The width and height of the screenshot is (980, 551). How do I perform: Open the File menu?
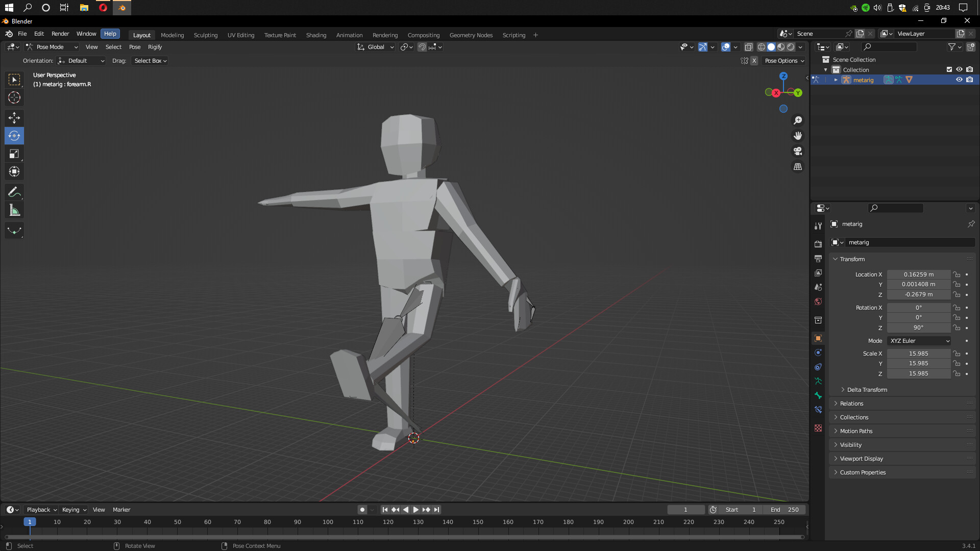pos(22,34)
